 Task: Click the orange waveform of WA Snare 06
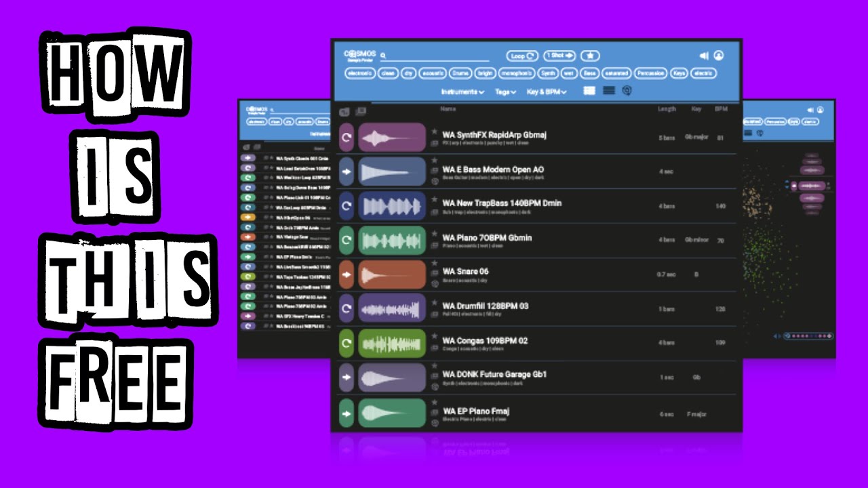coord(392,274)
